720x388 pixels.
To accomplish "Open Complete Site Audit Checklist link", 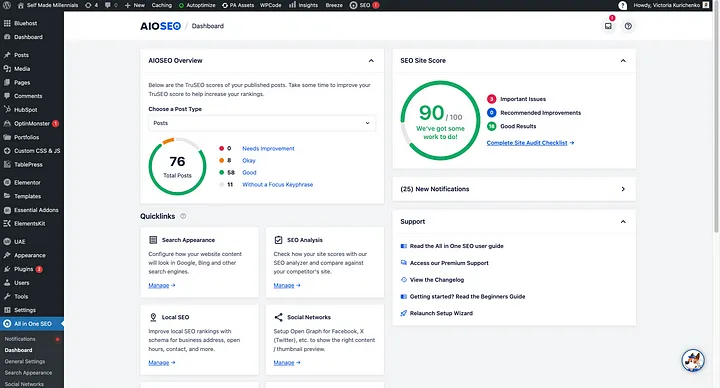I will (530, 143).
